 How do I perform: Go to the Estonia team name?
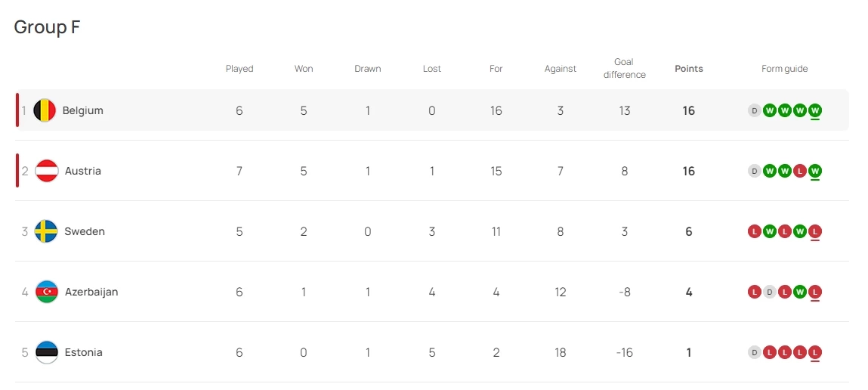click(x=83, y=352)
